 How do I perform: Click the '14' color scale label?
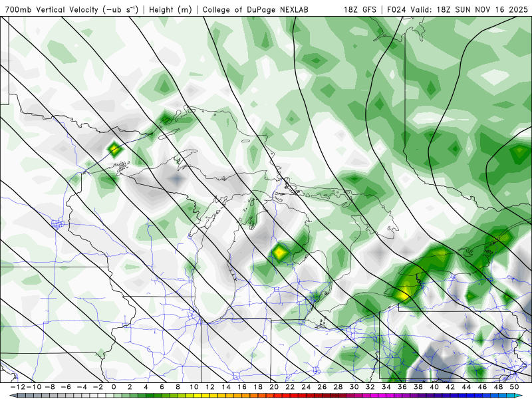pyautogui.click(x=226, y=387)
